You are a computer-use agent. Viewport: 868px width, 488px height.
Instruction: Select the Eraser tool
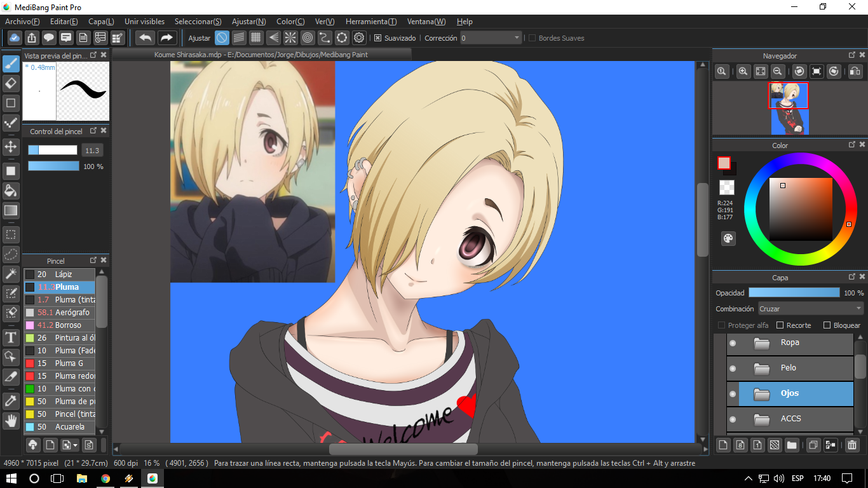point(11,83)
